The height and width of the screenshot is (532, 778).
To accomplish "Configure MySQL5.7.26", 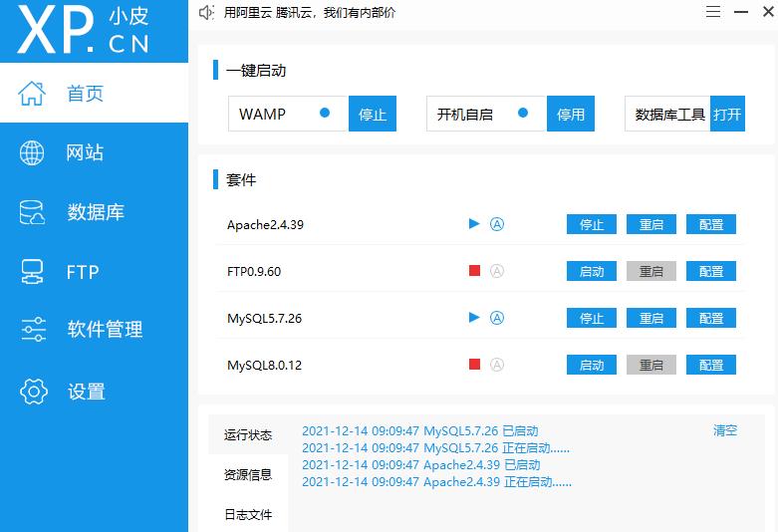I will [711, 318].
